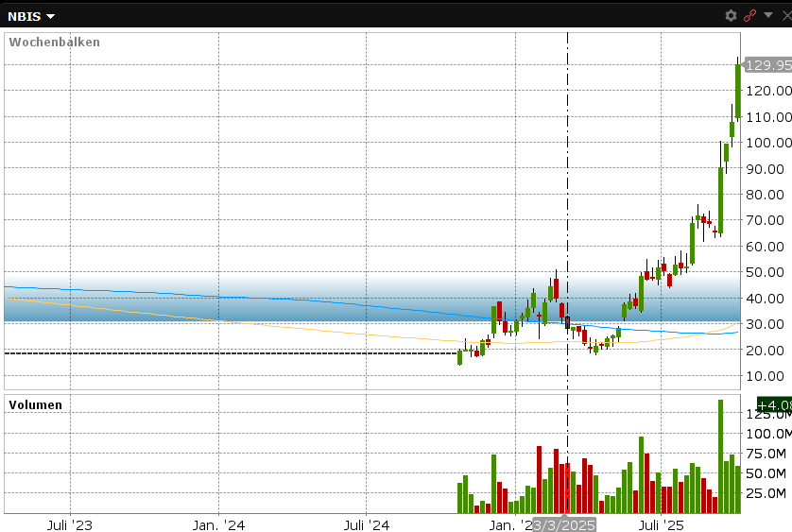Click the 120.00 price axis label
Image resolution: width=792 pixels, height=532 pixels.
(x=768, y=91)
